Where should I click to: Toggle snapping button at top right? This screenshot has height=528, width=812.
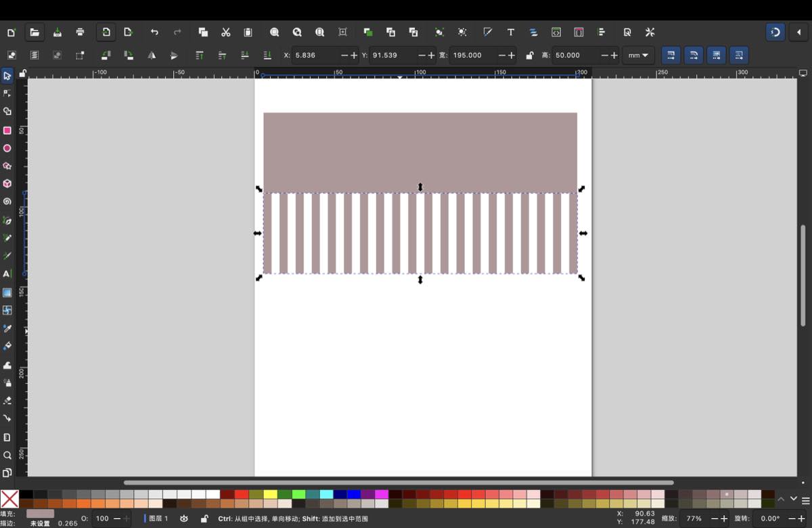coord(775,32)
